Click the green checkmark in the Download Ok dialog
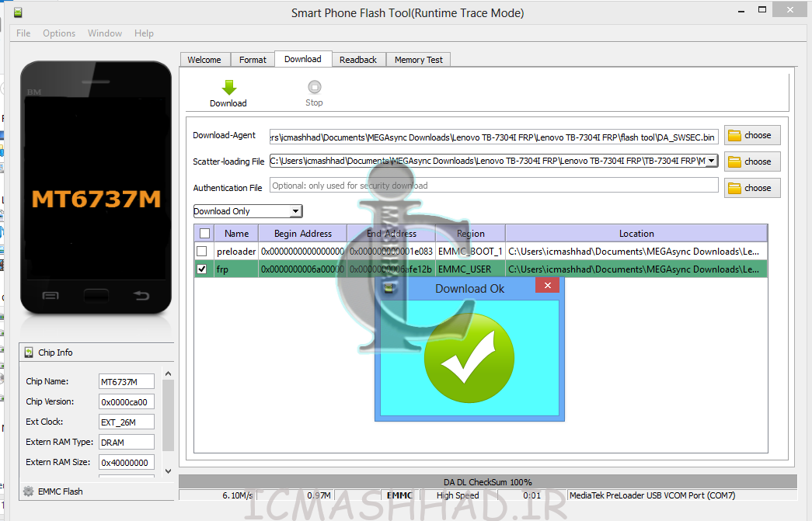The image size is (812, 521). tap(469, 358)
